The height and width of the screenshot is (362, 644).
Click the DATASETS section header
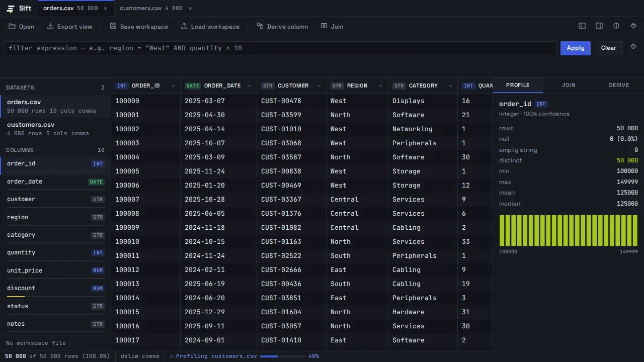click(x=20, y=87)
